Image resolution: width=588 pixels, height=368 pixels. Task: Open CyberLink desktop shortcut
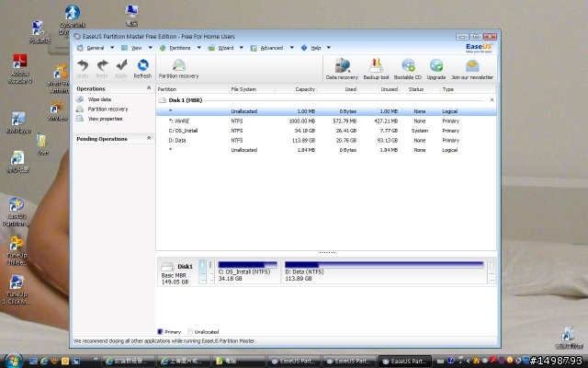point(72,19)
